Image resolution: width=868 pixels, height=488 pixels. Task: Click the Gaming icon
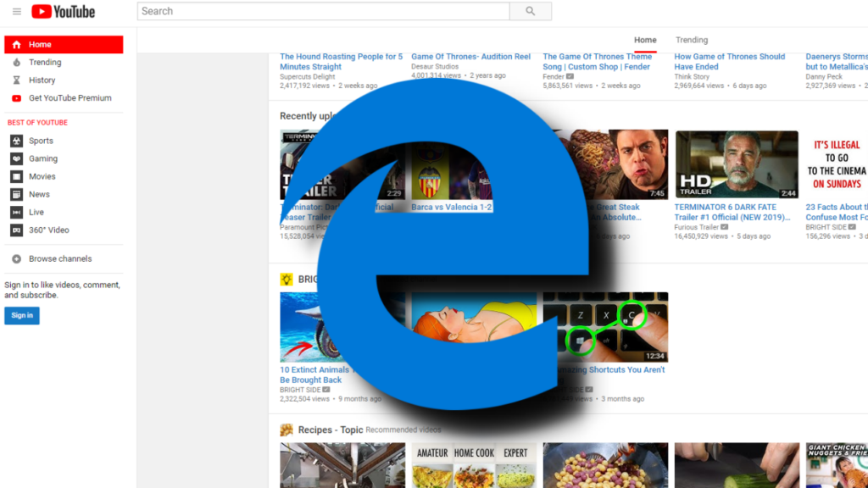[x=17, y=158]
